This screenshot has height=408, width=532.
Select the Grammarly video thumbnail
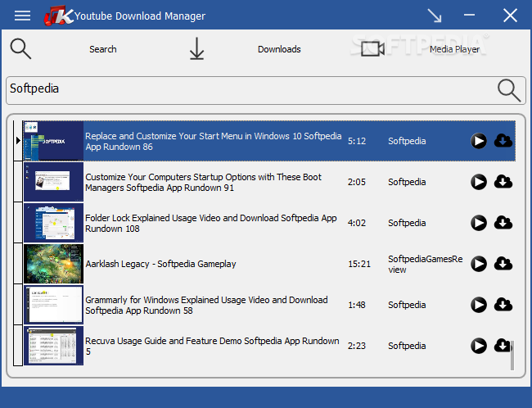(53, 305)
